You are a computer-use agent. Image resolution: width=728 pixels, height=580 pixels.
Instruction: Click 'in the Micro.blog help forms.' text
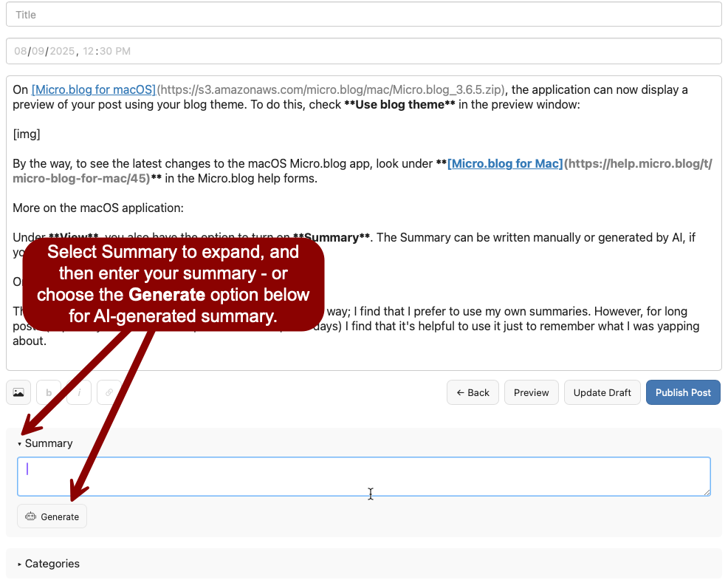241,179
